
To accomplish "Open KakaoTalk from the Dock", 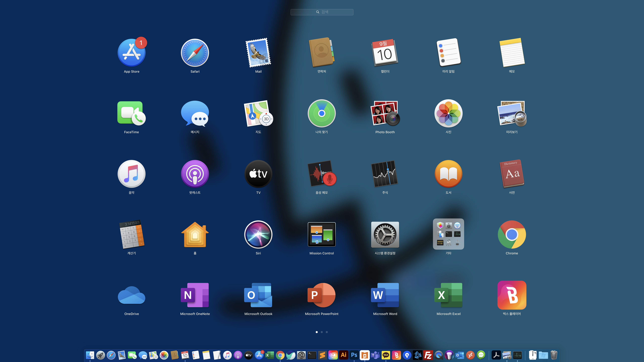I will [386, 355].
